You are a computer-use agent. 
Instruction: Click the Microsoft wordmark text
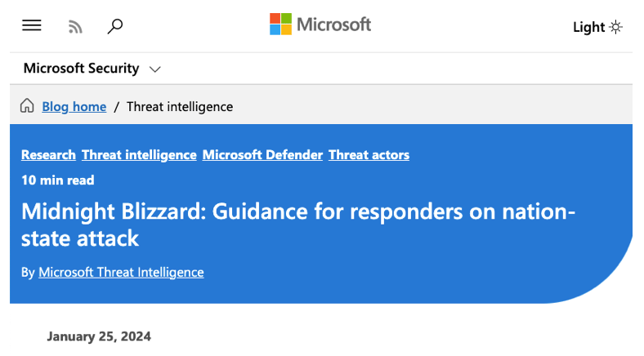(x=333, y=24)
